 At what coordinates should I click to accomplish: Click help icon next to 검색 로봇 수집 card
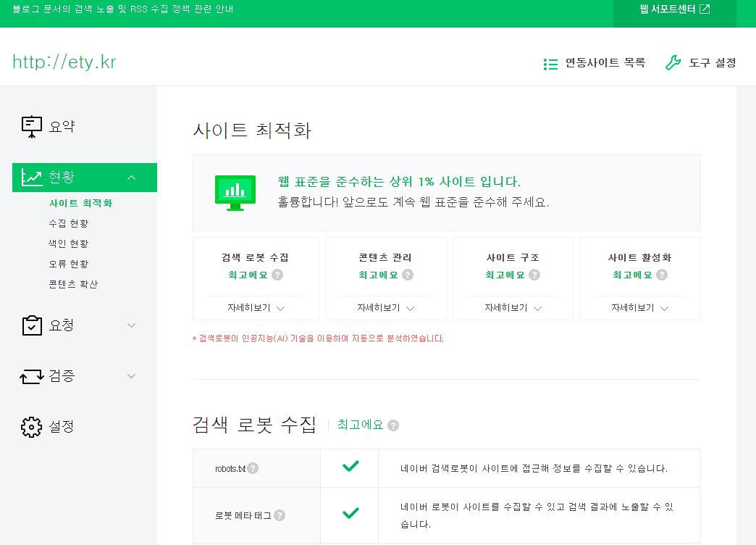coord(277,275)
